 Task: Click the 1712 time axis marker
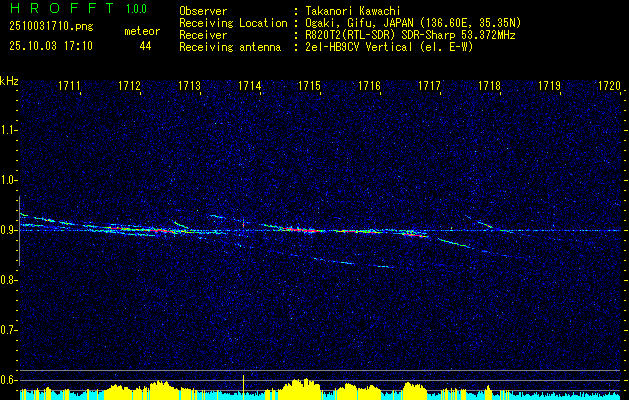click(x=129, y=86)
